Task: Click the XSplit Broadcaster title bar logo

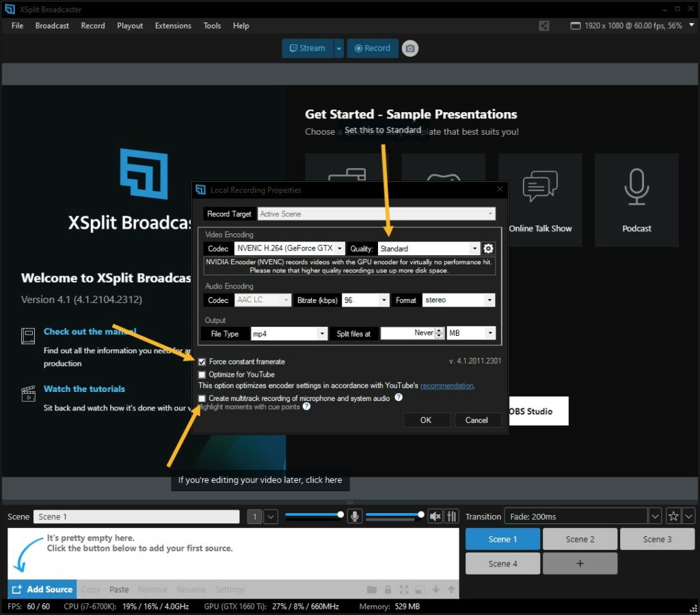Action: click(x=10, y=10)
